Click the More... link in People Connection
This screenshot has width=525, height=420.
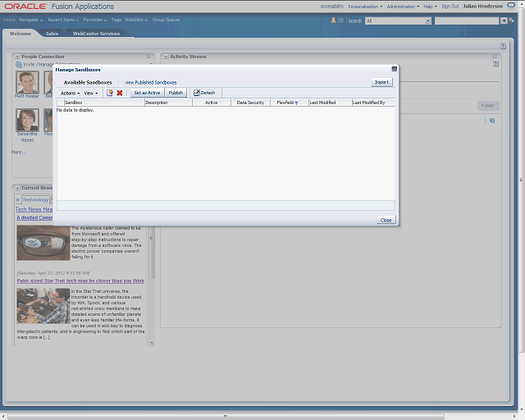coord(19,153)
